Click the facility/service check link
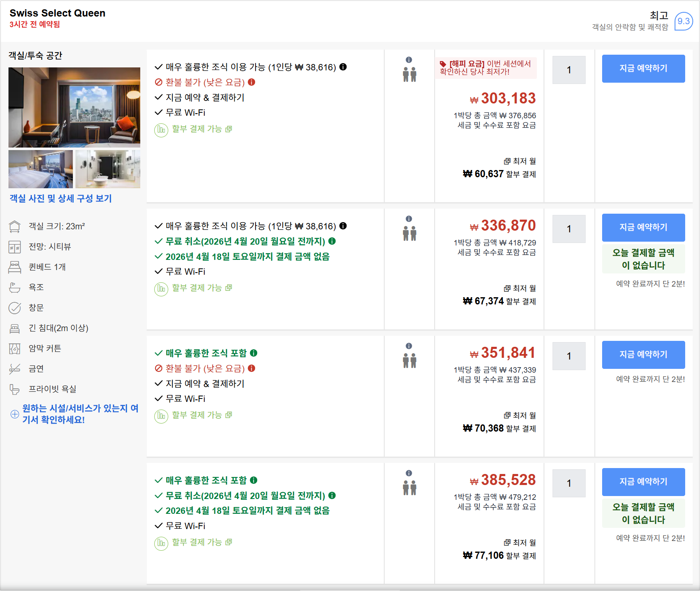The width and height of the screenshot is (700, 591). tap(75, 414)
